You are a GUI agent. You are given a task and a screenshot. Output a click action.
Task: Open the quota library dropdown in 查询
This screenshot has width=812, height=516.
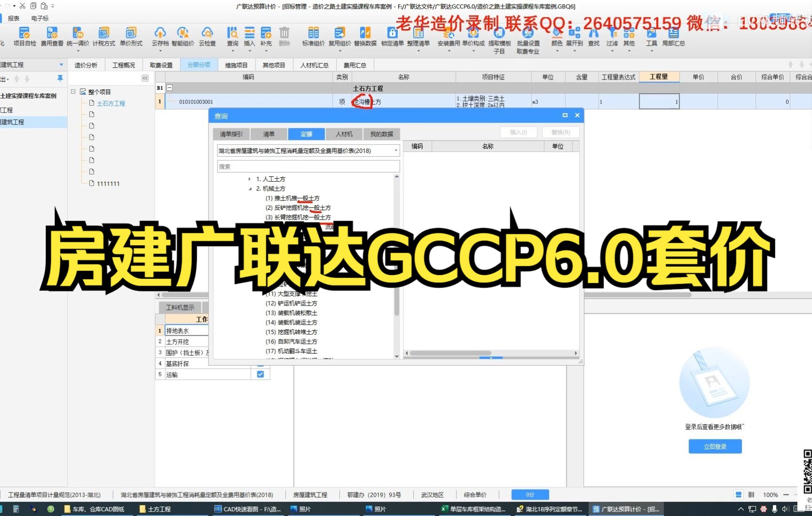(x=396, y=151)
